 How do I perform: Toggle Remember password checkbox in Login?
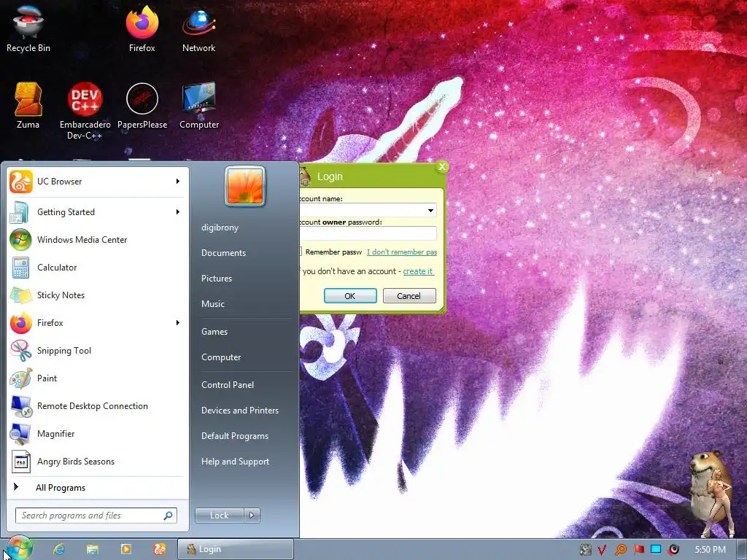click(x=300, y=252)
